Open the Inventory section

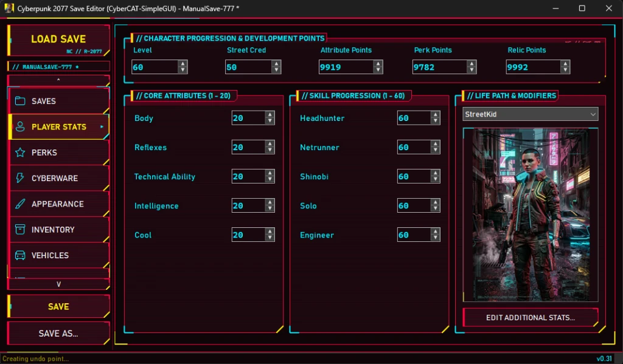(59, 230)
